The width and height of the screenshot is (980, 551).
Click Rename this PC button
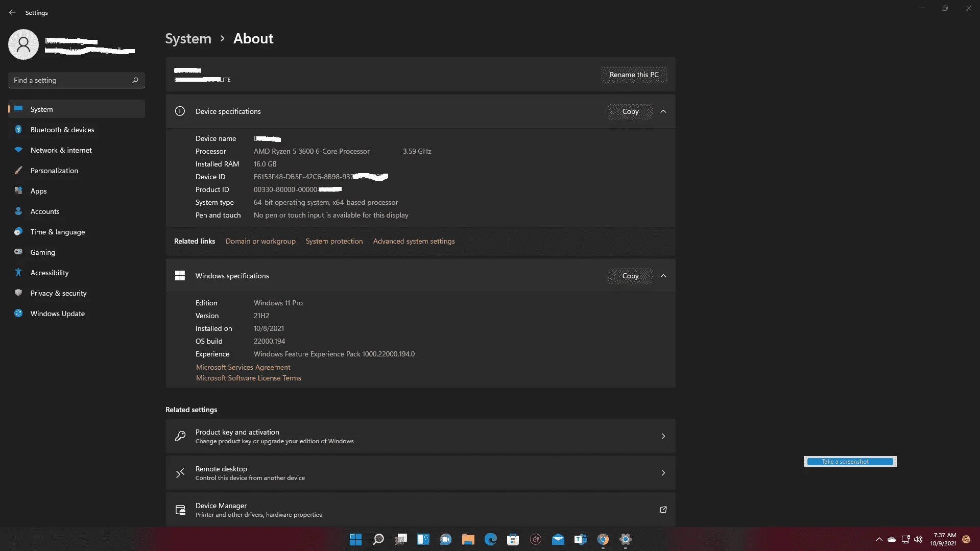(x=634, y=75)
